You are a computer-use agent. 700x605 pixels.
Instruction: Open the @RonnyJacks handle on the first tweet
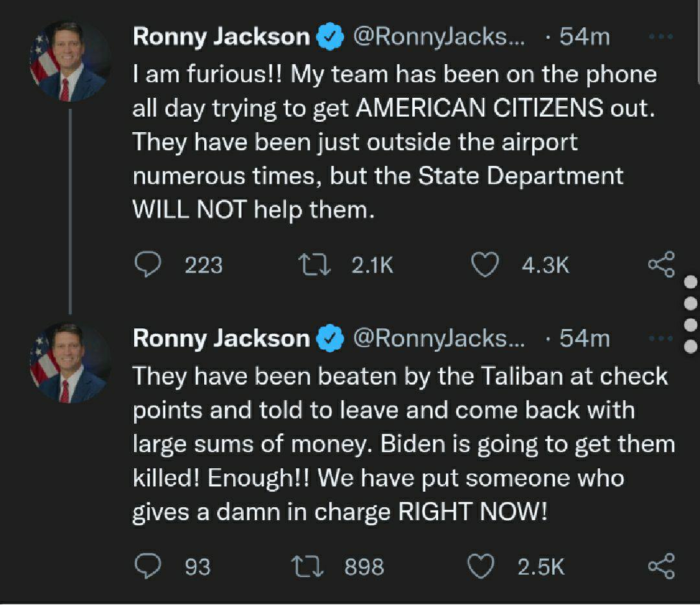point(439,38)
